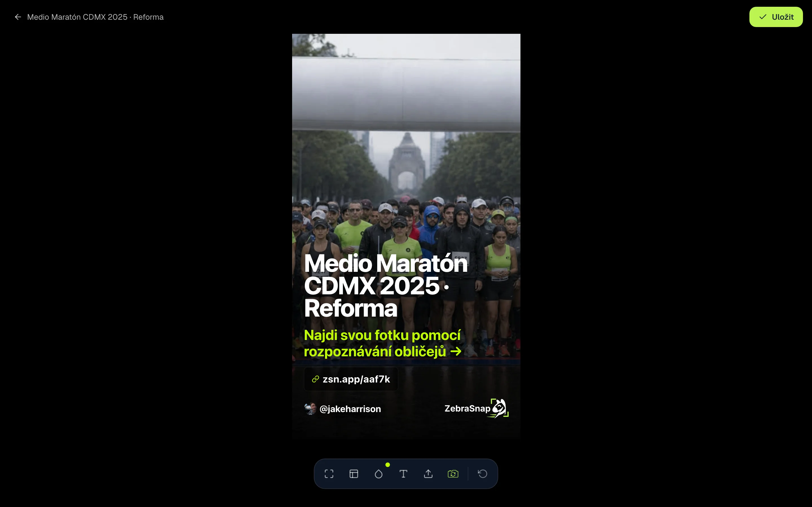Click the reset/undo circular arrow
Image resolution: width=812 pixels, height=507 pixels.
(482, 473)
